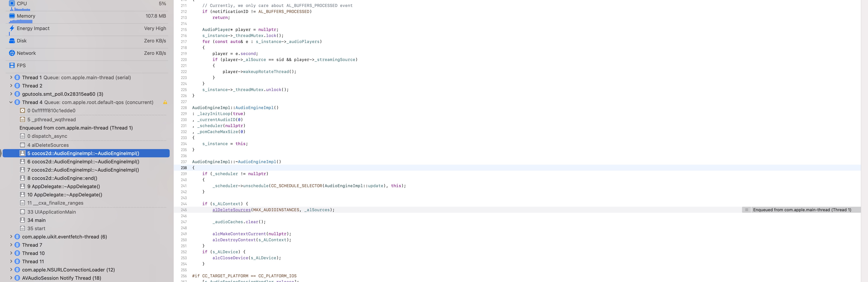Click the Enqueued from com.apple.main-thread annotation
The image size is (868, 282).
pyautogui.click(x=802, y=210)
